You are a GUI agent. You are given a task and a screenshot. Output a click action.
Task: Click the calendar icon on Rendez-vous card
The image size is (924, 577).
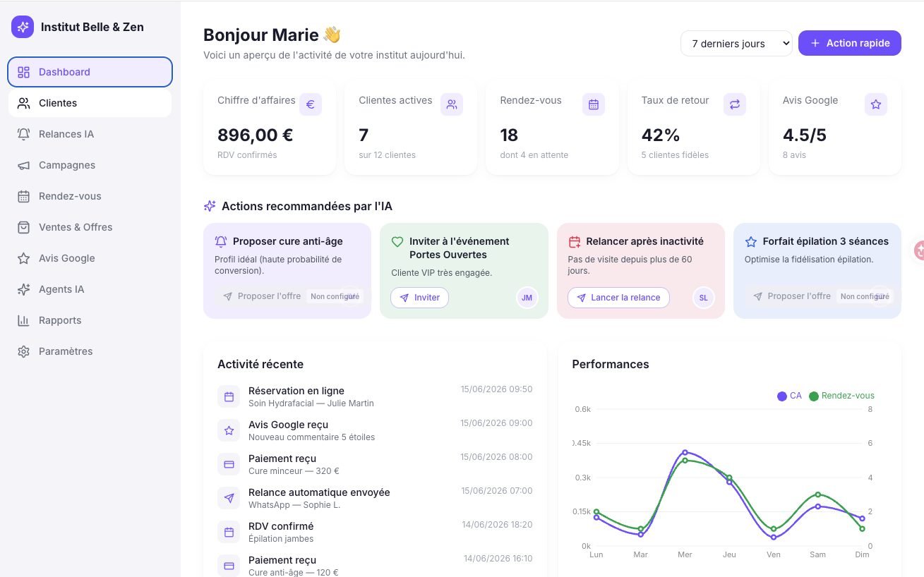594,104
